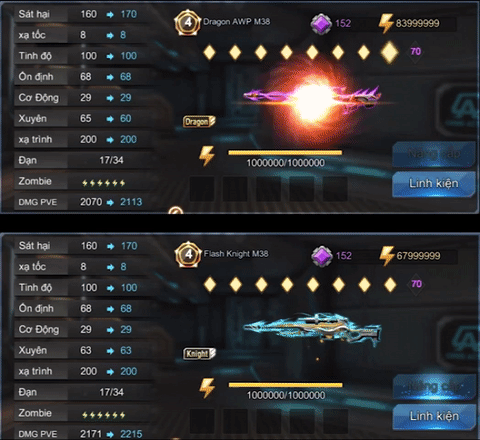Click the Dragon AWP energy progress bar
The image size is (480, 440).
(285, 153)
